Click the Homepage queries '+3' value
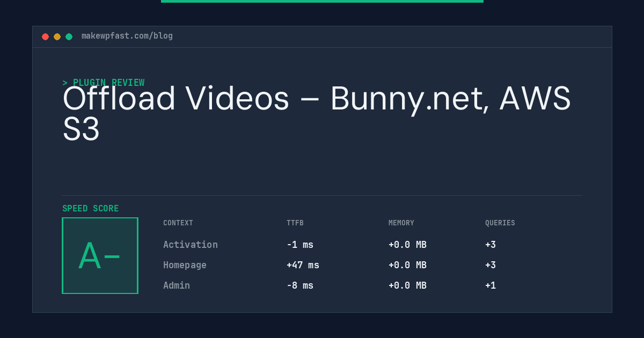 pyautogui.click(x=491, y=265)
